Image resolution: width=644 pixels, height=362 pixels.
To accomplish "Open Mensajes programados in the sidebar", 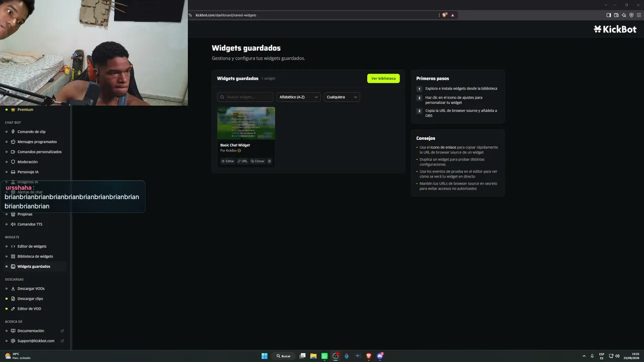I will pos(34,142).
